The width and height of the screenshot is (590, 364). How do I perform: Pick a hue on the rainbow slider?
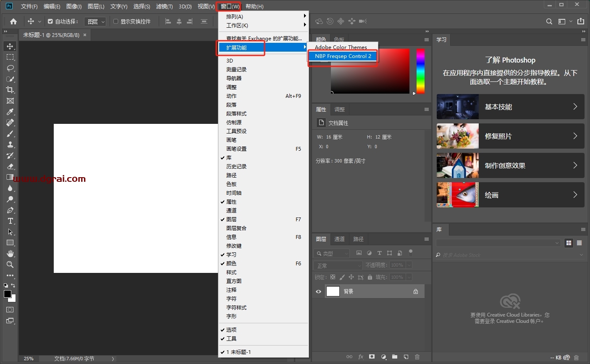(420, 71)
